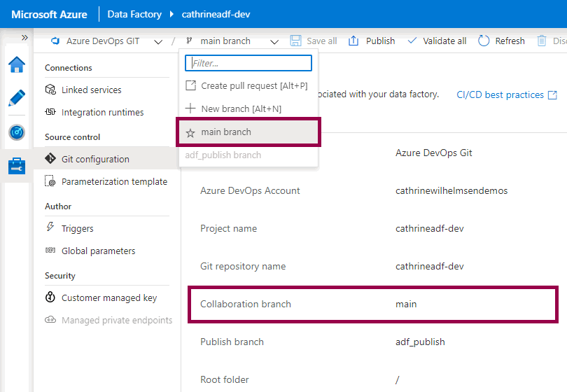
Task: Go to Integration runtimes
Action: [102, 112]
